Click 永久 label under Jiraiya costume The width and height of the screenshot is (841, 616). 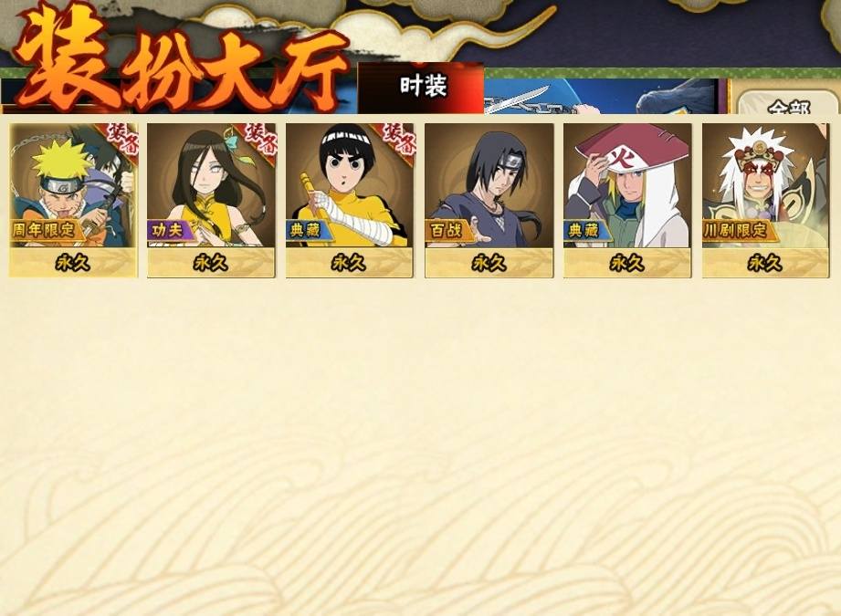pos(765,263)
